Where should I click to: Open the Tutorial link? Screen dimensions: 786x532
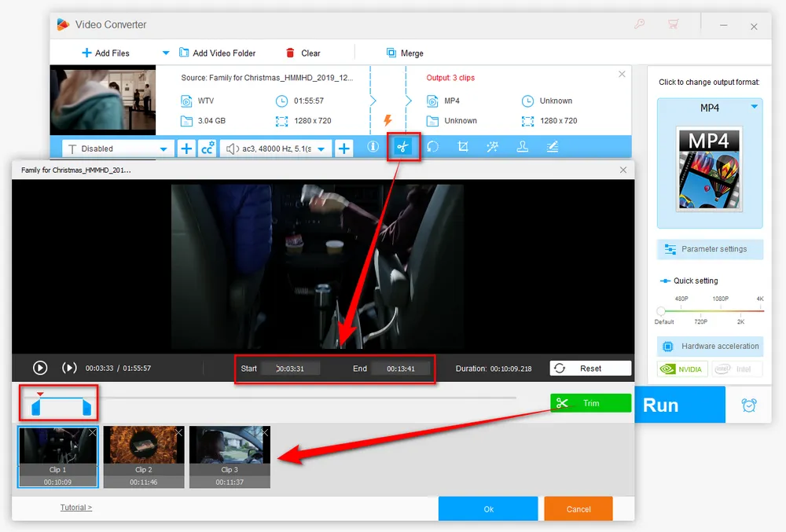tap(76, 508)
